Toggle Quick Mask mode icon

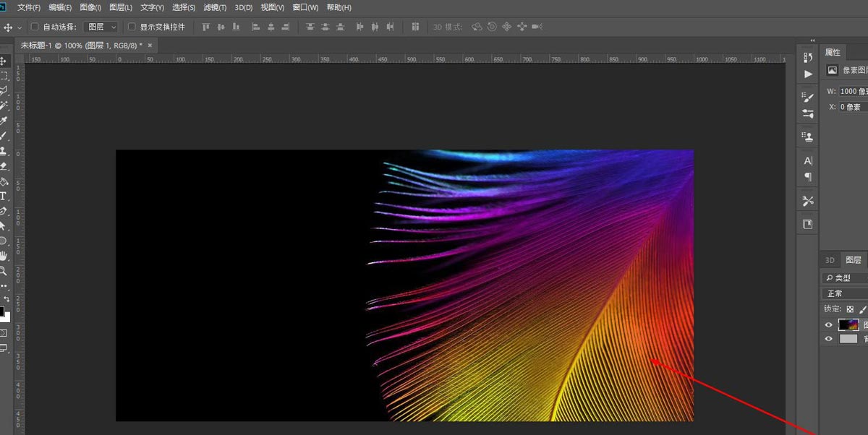pos(4,333)
